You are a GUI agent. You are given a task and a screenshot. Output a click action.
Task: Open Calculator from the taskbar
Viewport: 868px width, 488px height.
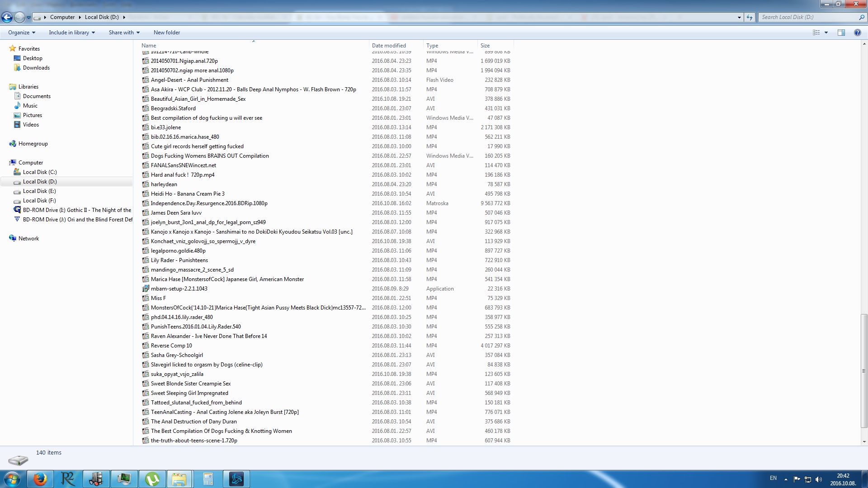point(208,479)
